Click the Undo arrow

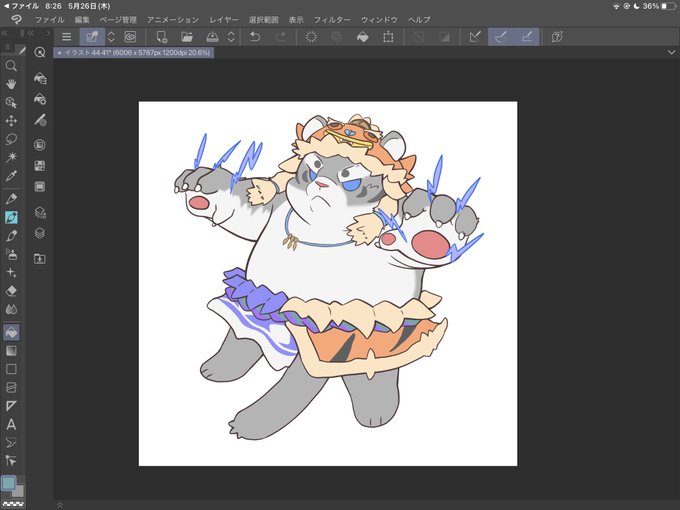tap(255, 37)
